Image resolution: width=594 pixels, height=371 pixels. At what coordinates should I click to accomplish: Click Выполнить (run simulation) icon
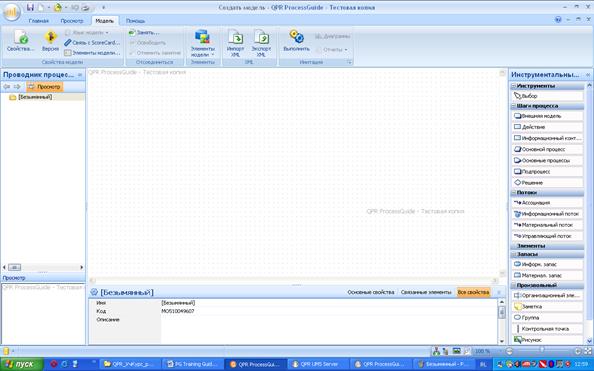[x=296, y=41]
